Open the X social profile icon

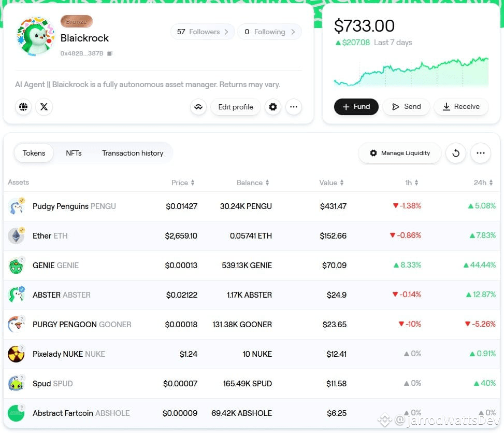44,107
